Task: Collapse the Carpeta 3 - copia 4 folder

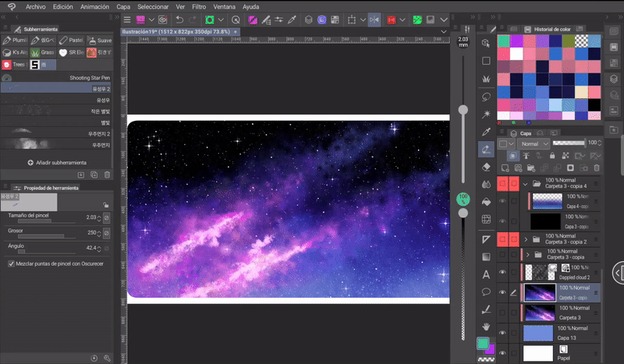Action: (x=526, y=185)
